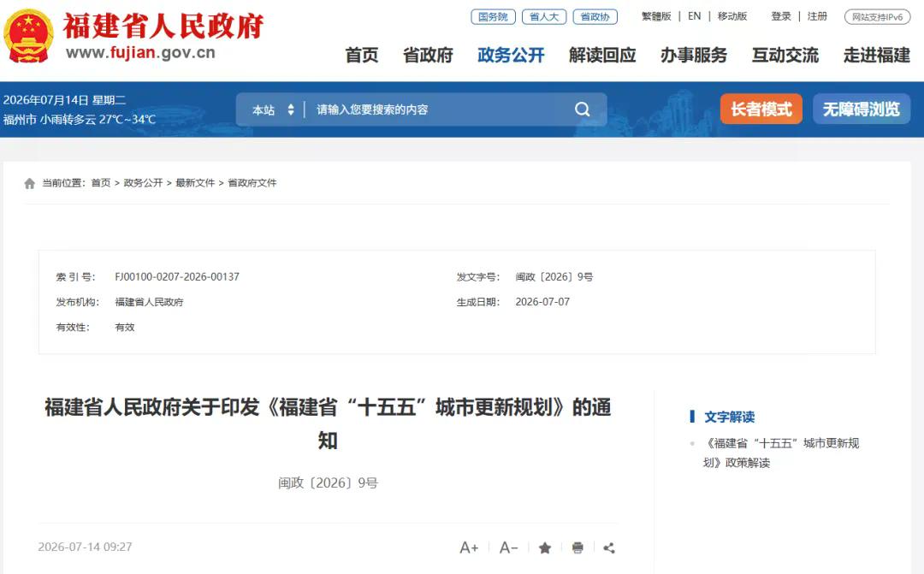Open the 办事服务 navigation tab
The width and height of the screenshot is (924, 574).
click(694, 55)
